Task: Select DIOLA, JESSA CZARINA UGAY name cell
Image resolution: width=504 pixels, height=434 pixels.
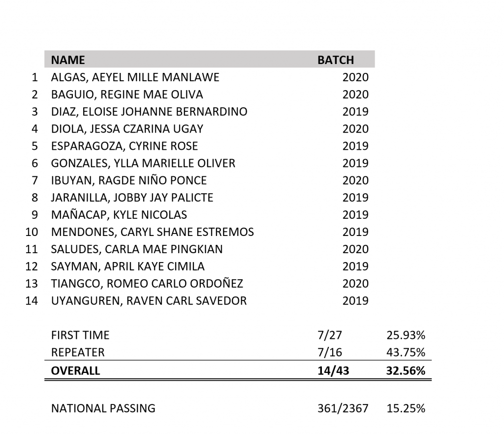Action: pyautogui.click(x=127, y=129)
